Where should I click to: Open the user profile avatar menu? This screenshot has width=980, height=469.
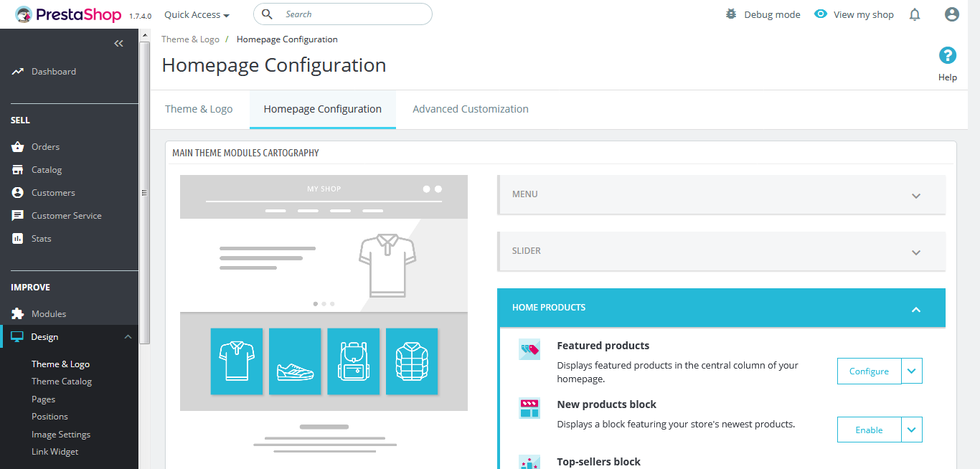pyautogui.click(x=952, y=14)
